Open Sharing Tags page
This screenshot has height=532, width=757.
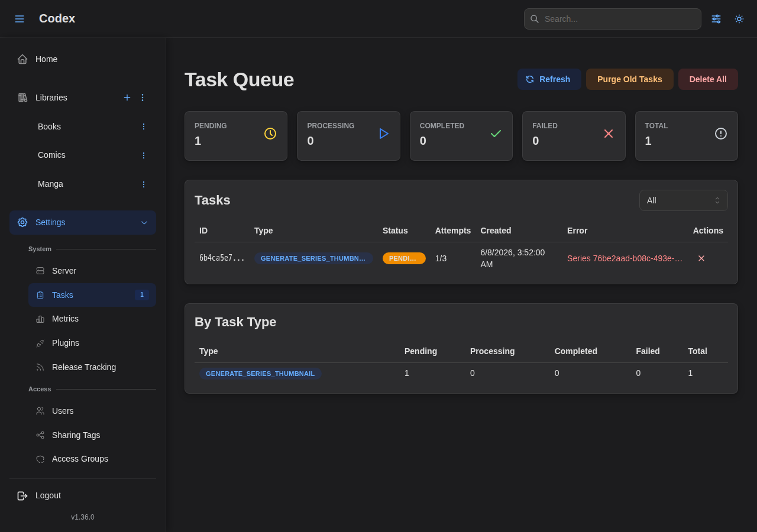pos(92,435)
